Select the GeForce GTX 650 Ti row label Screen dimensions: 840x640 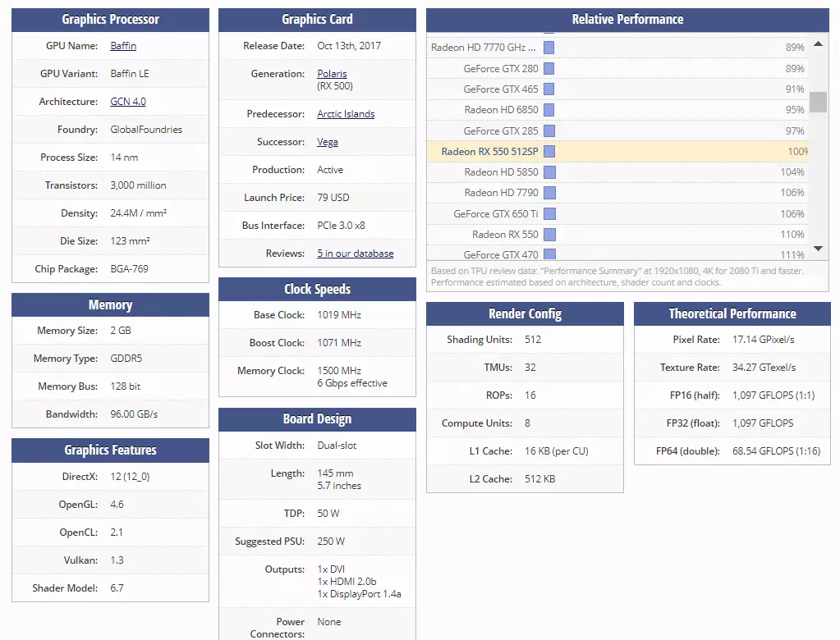pos(495,214)
